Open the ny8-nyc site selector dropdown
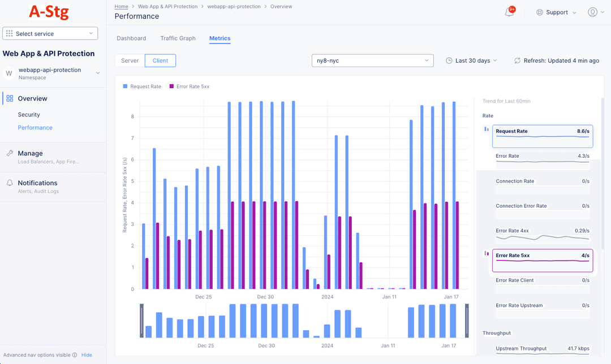 [372, 60]
